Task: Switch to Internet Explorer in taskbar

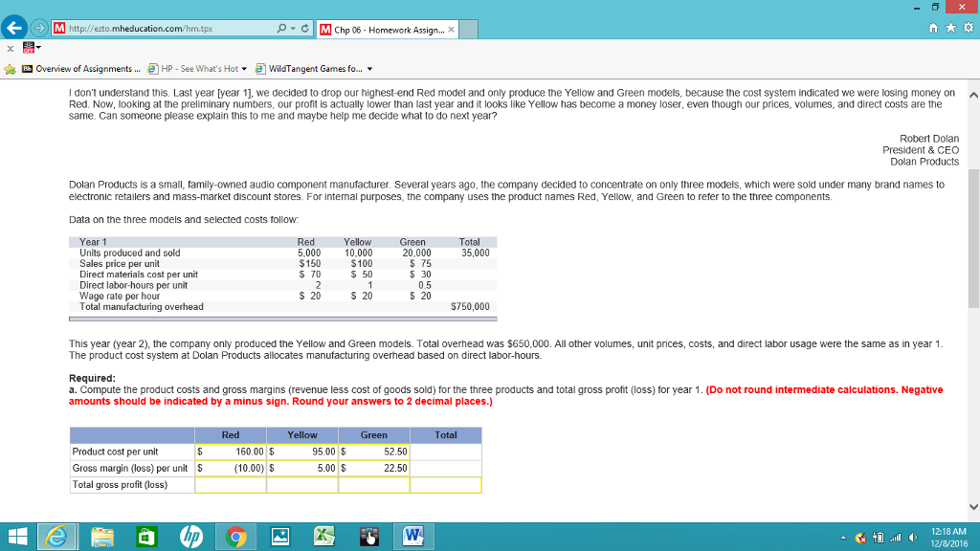Action: point(56,537)
